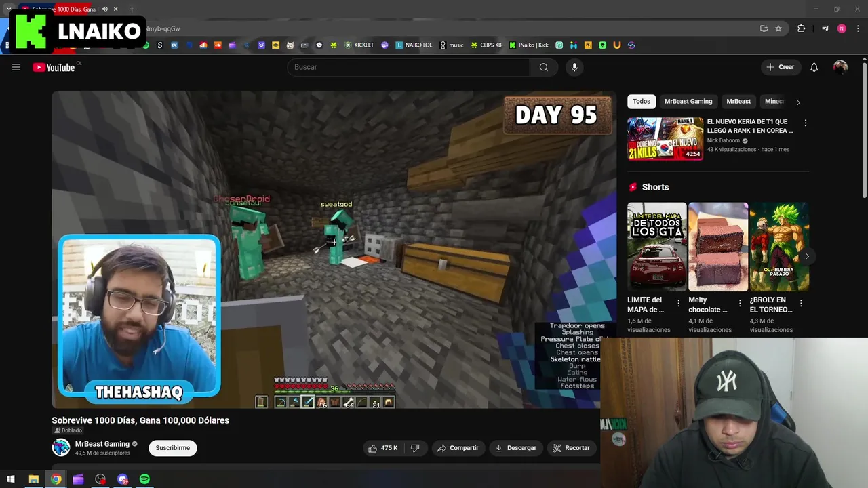Click the search magnifier button

pos(544,67)
